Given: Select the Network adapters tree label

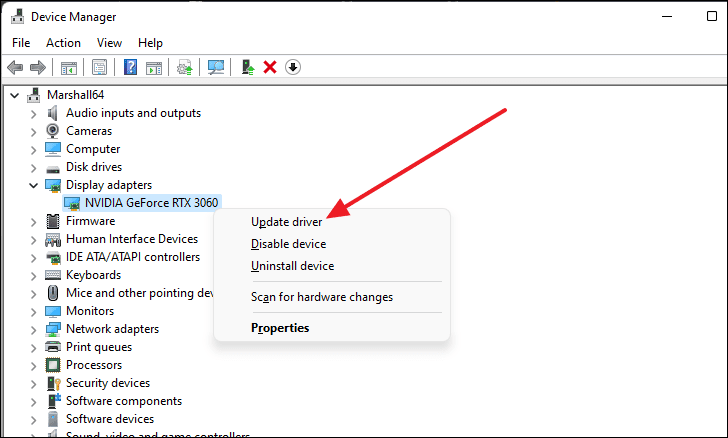Looking at the screenshot, I should pyautogui.click(x=112, y=329).
